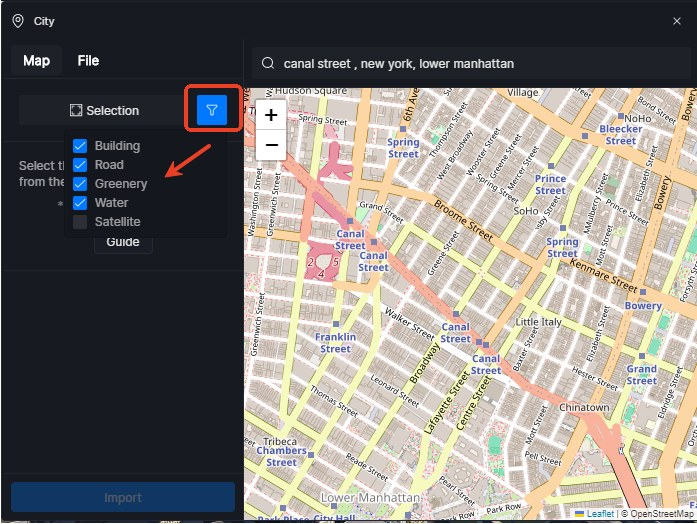Viewport: 697px width, 524px height.
Task: Click the blue filter funnel icon
Action: pyautogui.click(x=212, y=110)
